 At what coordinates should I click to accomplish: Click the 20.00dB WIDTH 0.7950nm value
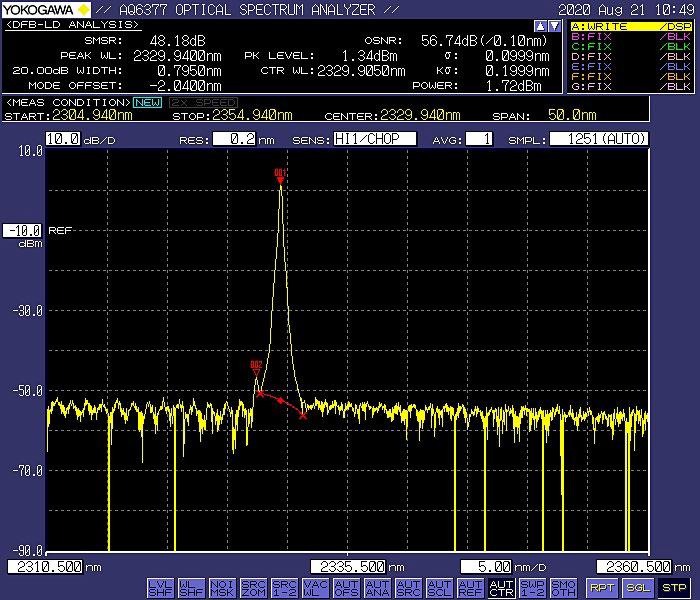pos(189,71)
